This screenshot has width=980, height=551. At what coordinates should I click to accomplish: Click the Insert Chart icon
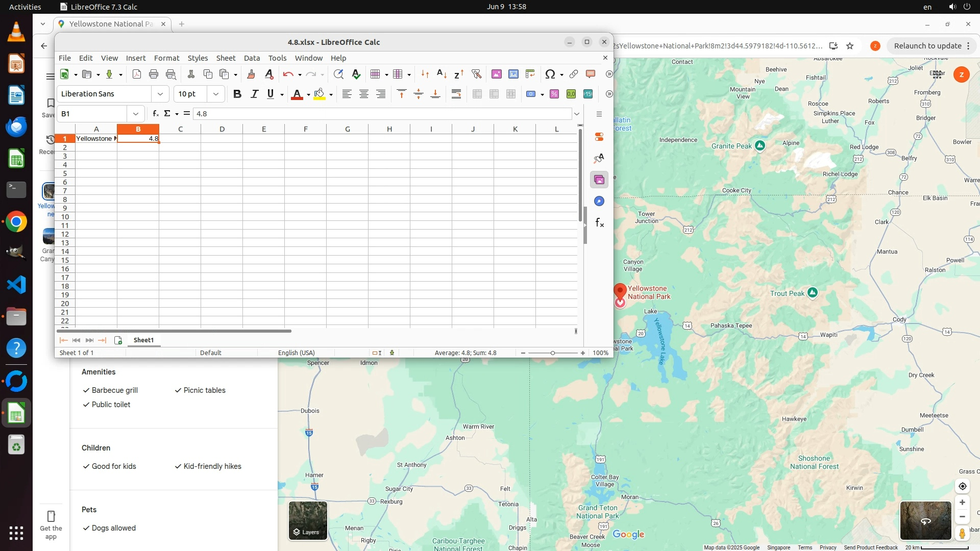click(513, 74)
